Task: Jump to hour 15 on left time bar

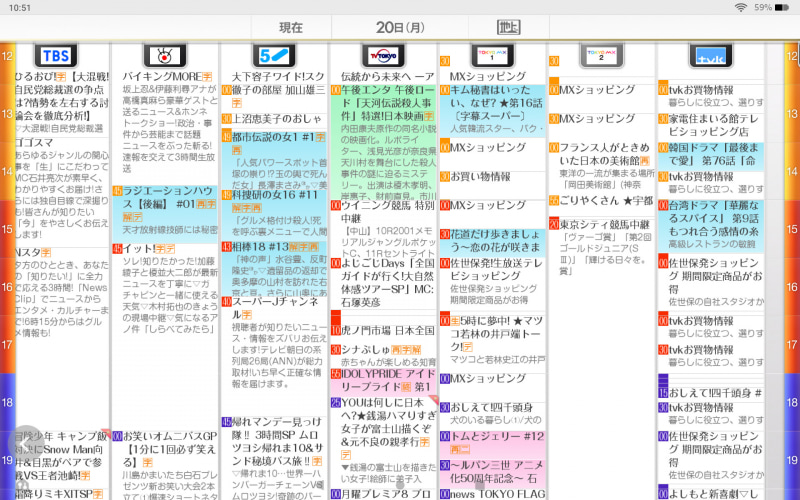Action: pyautogui.click(x=7, y=229)
